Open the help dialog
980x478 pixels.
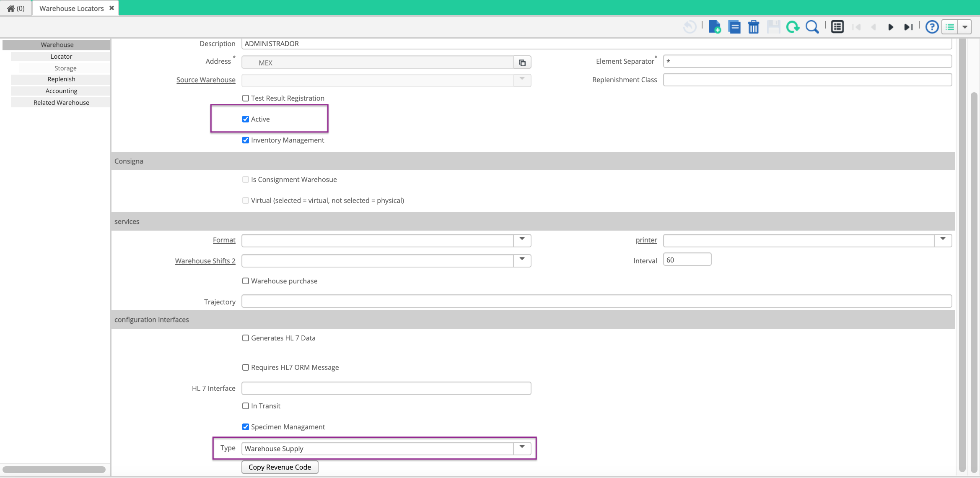[x=931, y=26]
